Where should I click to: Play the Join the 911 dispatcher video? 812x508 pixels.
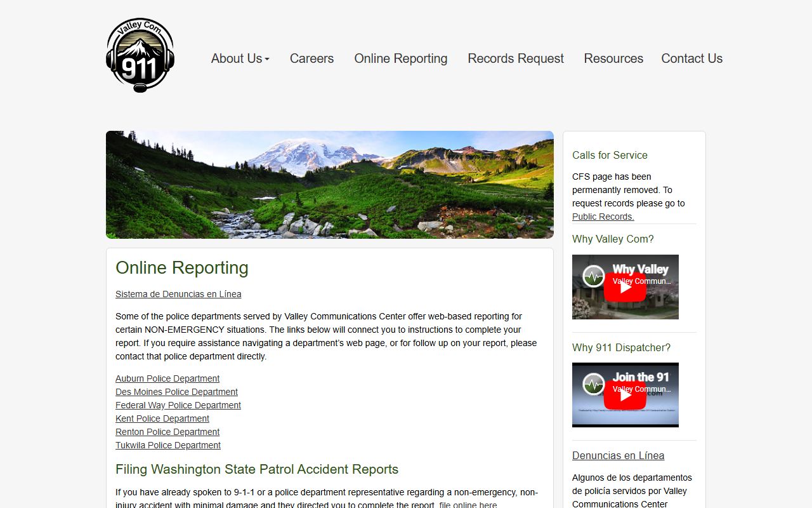point(625,395)
